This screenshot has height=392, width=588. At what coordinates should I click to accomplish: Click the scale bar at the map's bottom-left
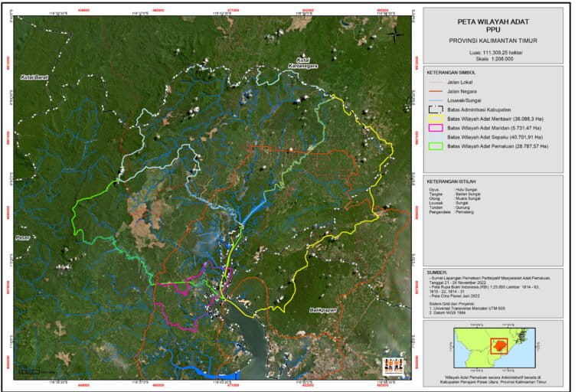[x=31, y=371]
